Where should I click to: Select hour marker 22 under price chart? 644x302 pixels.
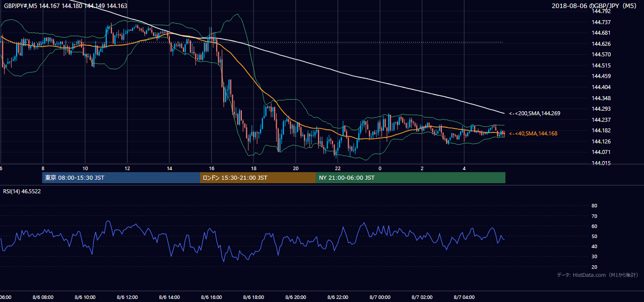tap(338, 168)
